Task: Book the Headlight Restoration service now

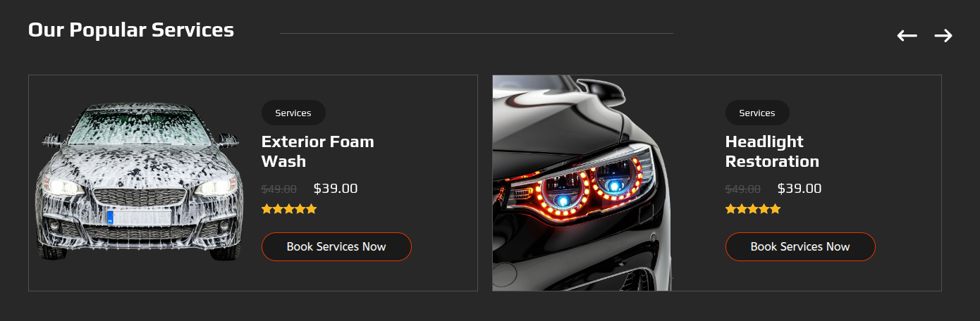Action: pyautogui.click(x=800, y=246)
